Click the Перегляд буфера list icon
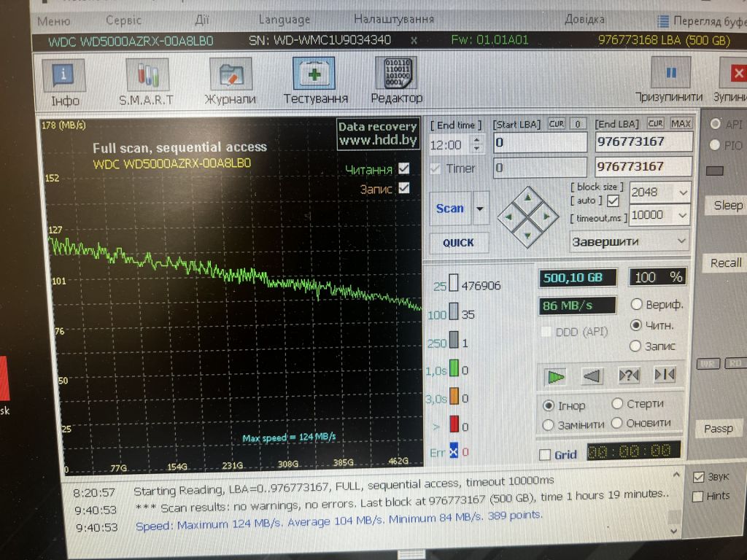The width and height of the screenshot is (747, 560). pos(662,21)
